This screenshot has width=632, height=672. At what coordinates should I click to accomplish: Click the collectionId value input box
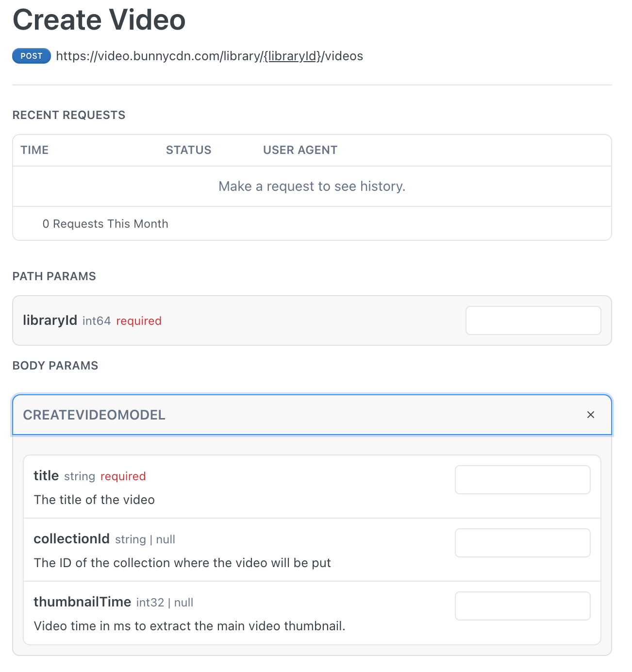pos(522,543)
